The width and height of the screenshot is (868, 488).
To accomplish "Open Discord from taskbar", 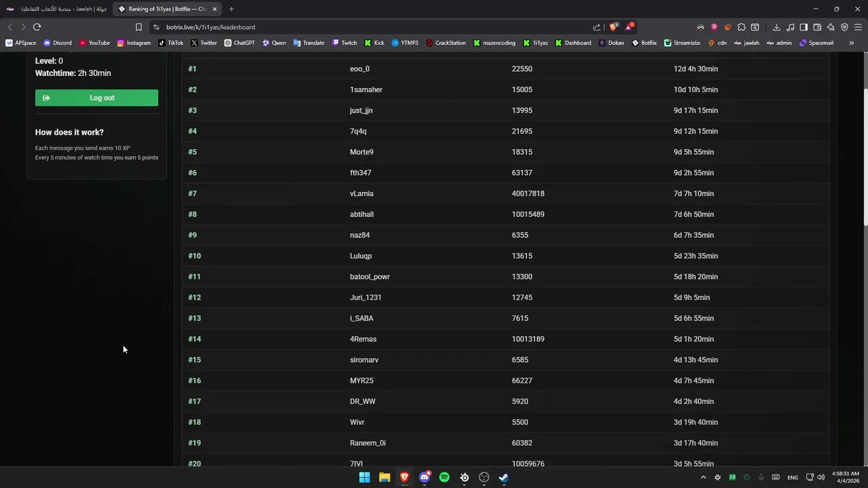I will 425,477.
